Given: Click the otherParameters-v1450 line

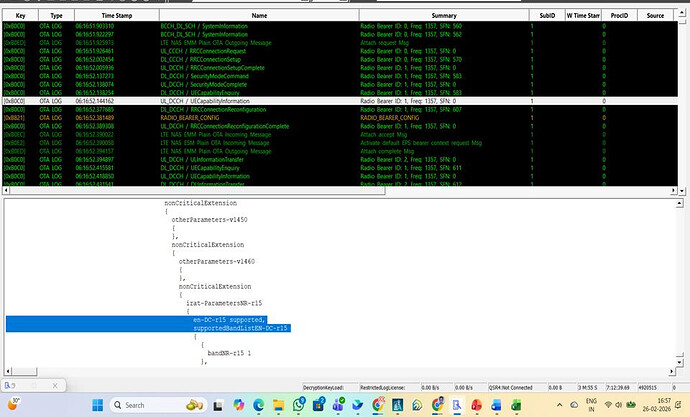Looking at the screenshot, I should [x=209, y=219].
